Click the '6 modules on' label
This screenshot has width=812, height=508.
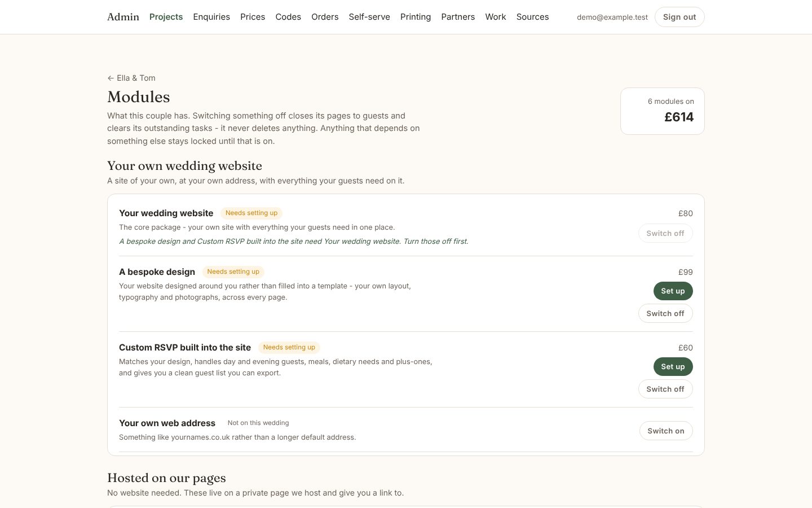click(670, 102)
